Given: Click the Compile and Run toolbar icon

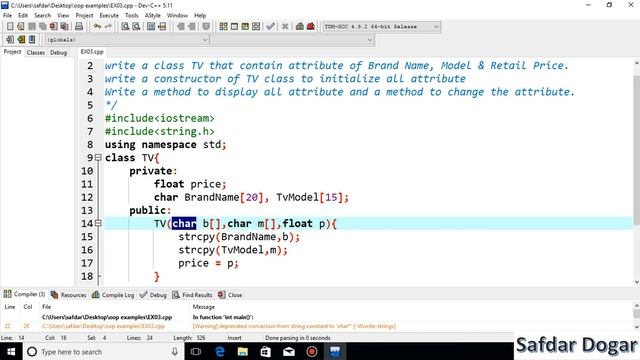Looking at the screenshot, I should click(245, 27).
